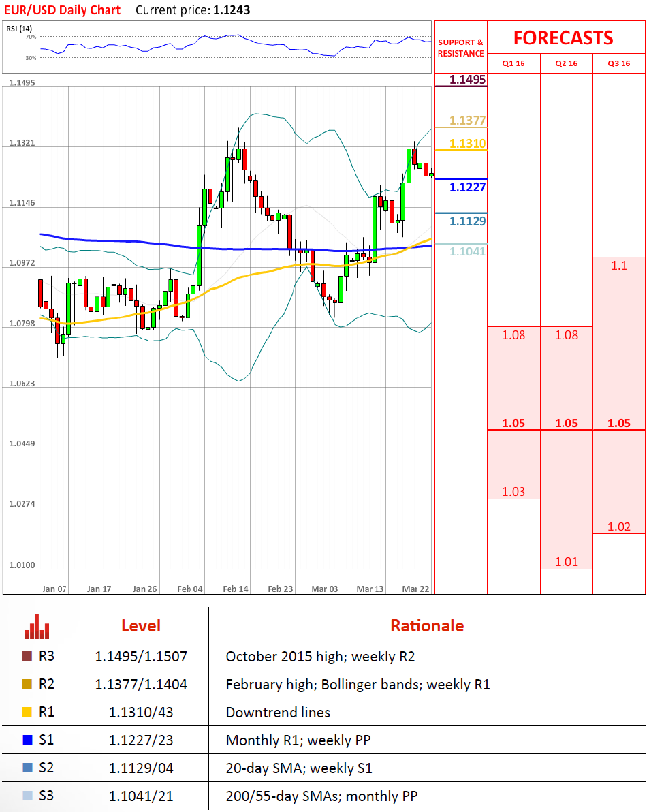The height and width of the screenshot is (812, 649).
Task: Click the S2 steel blue color square
Action: pos(27,768)
